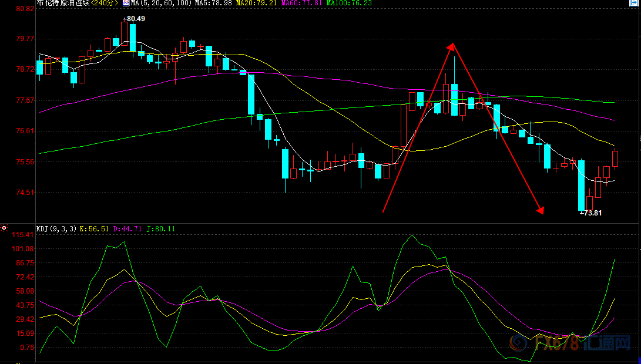The height and width of the screenshot is (364, 641).
Task: Click the +80.49 high price marker
Action: coord(134,19)
